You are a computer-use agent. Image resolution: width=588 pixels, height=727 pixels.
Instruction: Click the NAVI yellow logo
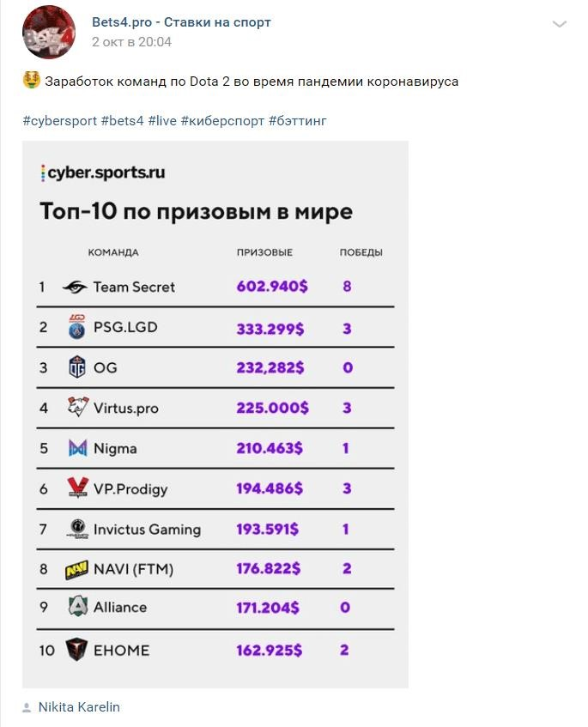(76, 570)
